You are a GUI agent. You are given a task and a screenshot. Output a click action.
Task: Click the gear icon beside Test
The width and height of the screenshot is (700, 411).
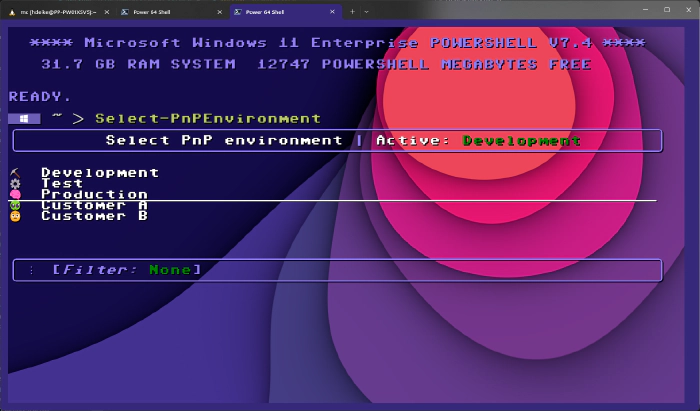coord(15,184)
